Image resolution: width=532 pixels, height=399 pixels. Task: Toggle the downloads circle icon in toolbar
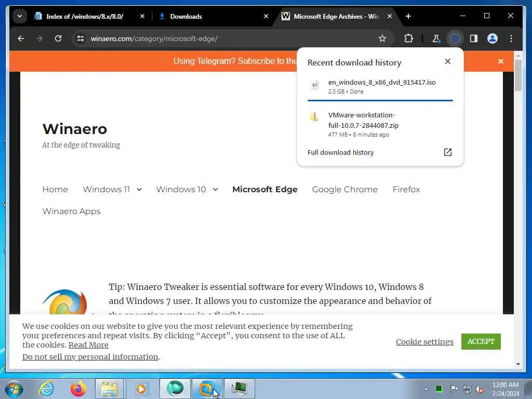pos(455,38)
